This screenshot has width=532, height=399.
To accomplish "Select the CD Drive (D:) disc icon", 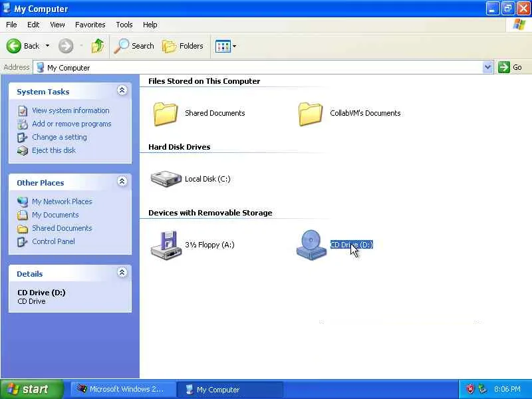I will (x=311, y=245).
